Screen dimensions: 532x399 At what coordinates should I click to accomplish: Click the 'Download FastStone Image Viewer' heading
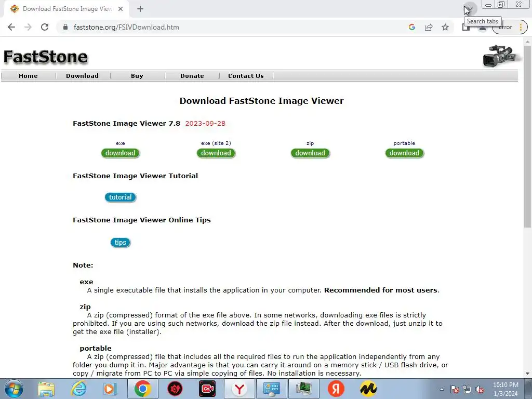pos(262,101)
